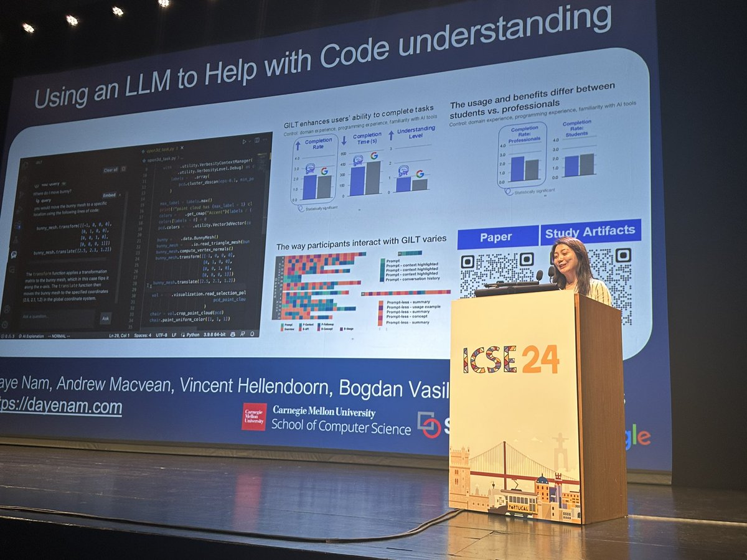This screenshot has width=747, height=560.
Task: Click the feedback smiley icon in status bar
Action: (232, 334)
